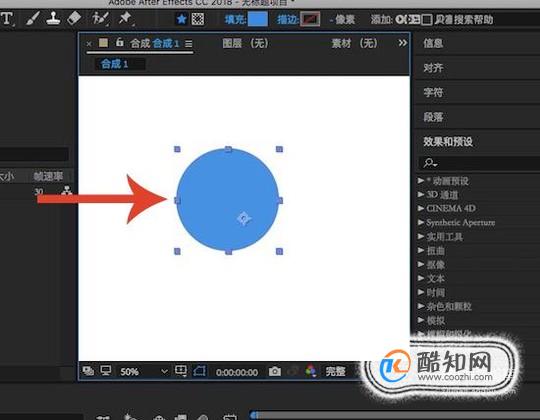Open the 对齐 panel

click(433, 67)
